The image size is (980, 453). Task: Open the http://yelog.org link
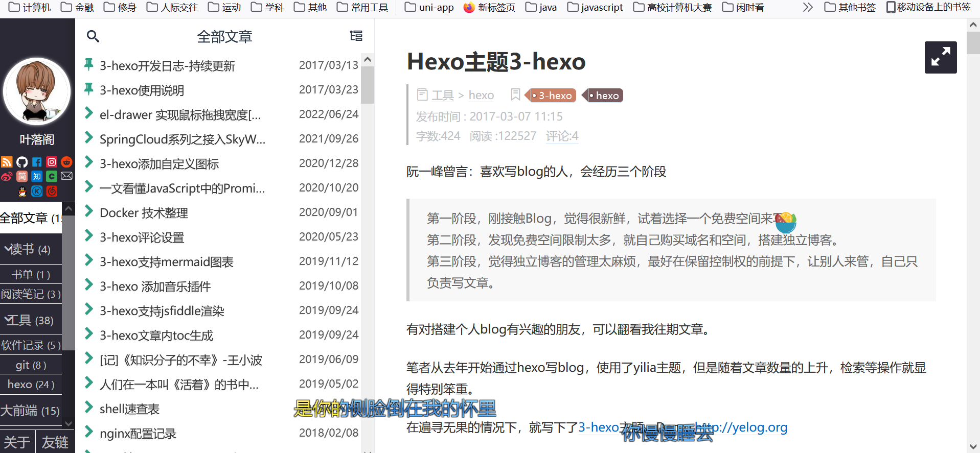(740, 427)
